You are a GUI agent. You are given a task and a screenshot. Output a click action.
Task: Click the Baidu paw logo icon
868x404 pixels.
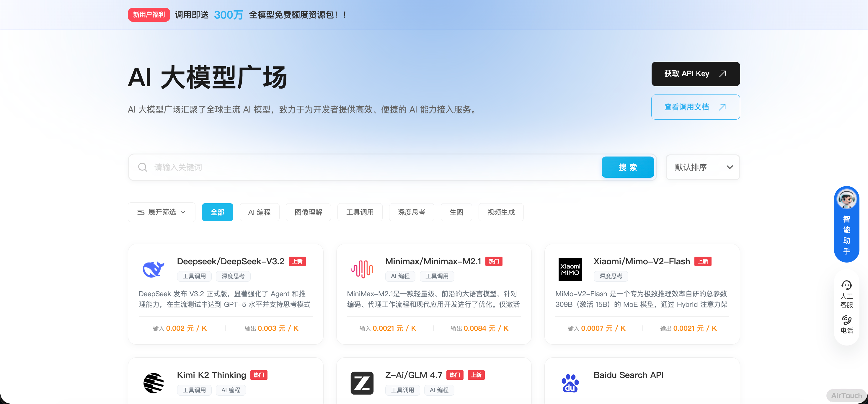(570, 383)
